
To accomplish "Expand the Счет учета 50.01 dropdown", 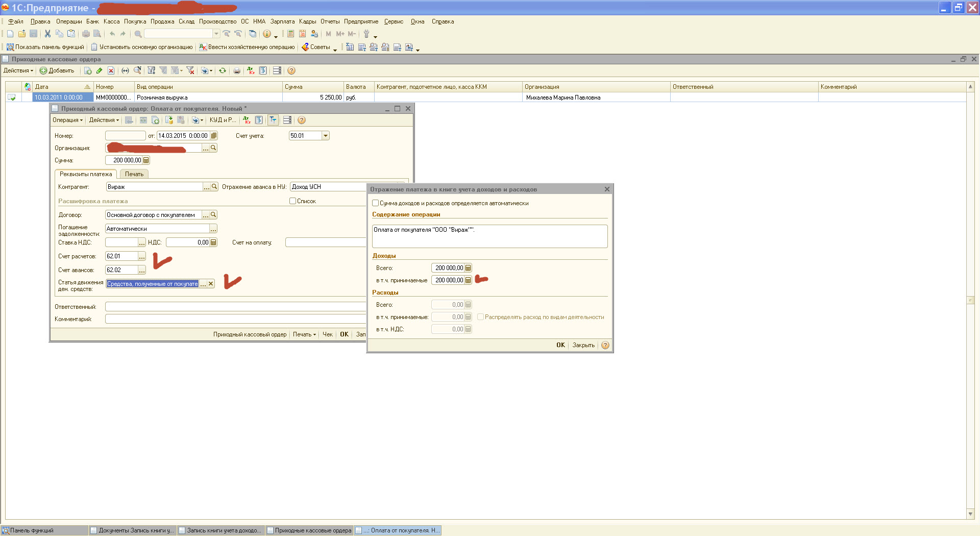I will click(326, 136).
